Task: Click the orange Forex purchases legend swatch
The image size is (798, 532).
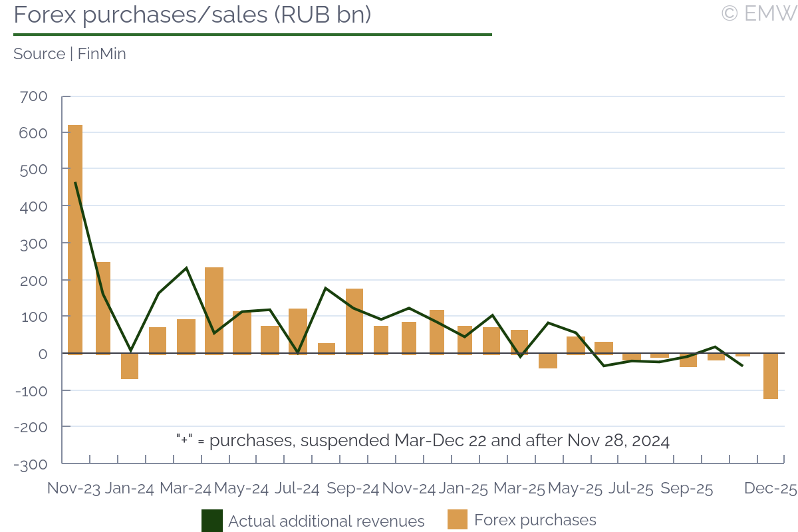Action: coord(458,520)
